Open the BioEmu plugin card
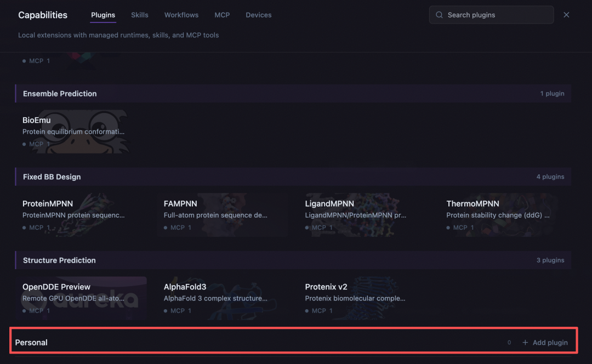This screenshot has height=364, width=592. pos(81,132)
